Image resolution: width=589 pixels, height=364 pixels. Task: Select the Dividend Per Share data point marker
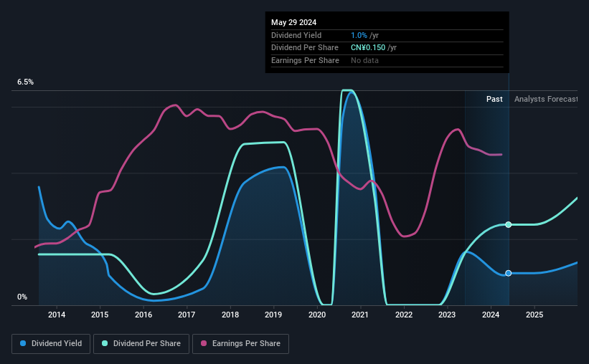point(508,224)
